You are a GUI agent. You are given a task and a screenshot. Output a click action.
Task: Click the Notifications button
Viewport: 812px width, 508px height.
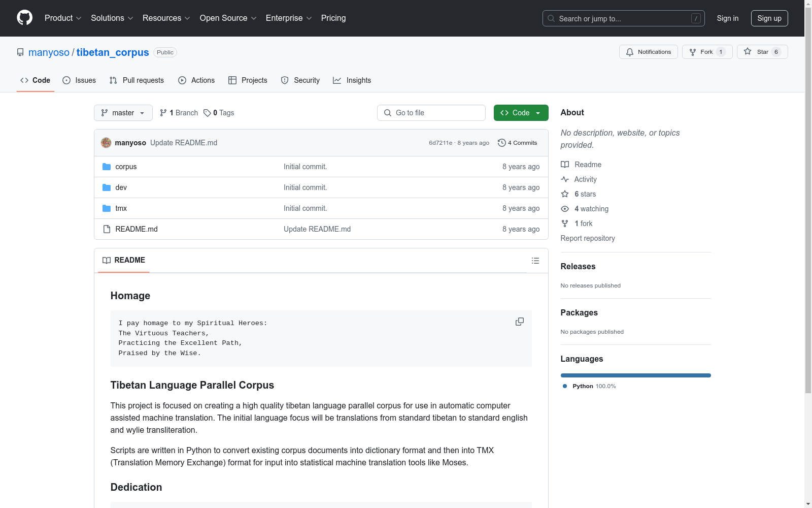[649, 52]
